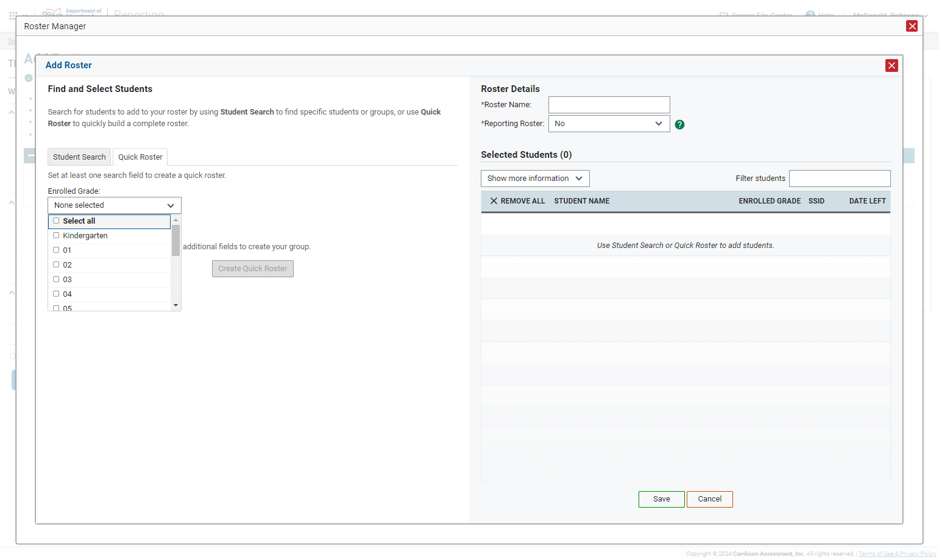This screenshot has height=560, width=939.
Task: Click the Remove All X icon
Action: pyautogui.click(x=494, y=201)
